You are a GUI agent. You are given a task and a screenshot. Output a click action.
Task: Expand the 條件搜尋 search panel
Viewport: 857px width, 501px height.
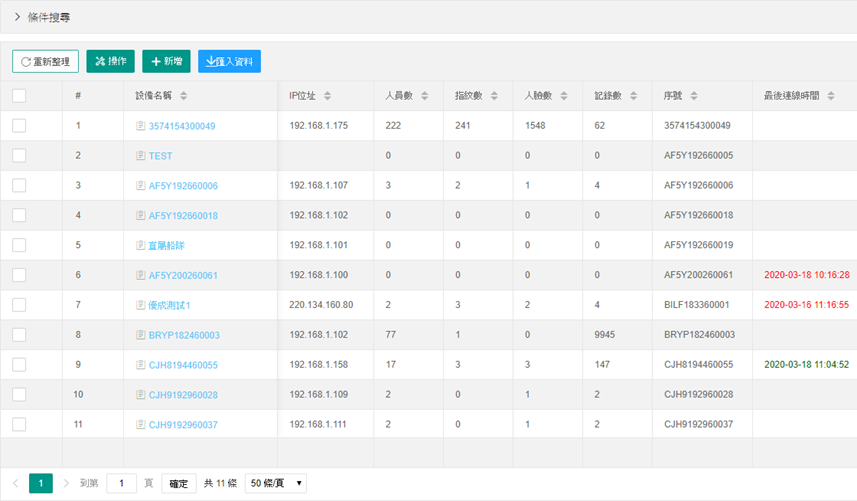click(x=17, y=17)
